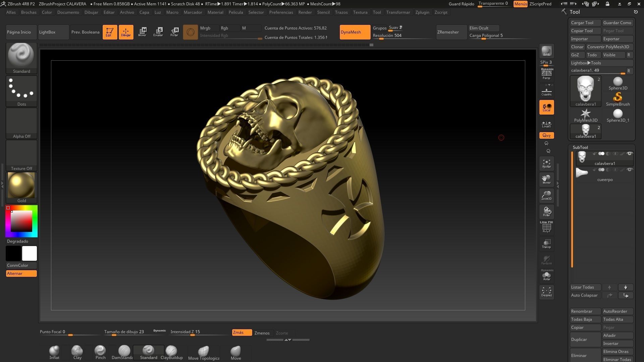
Task: Open the Archivo menu
Action: pos(127,12)
